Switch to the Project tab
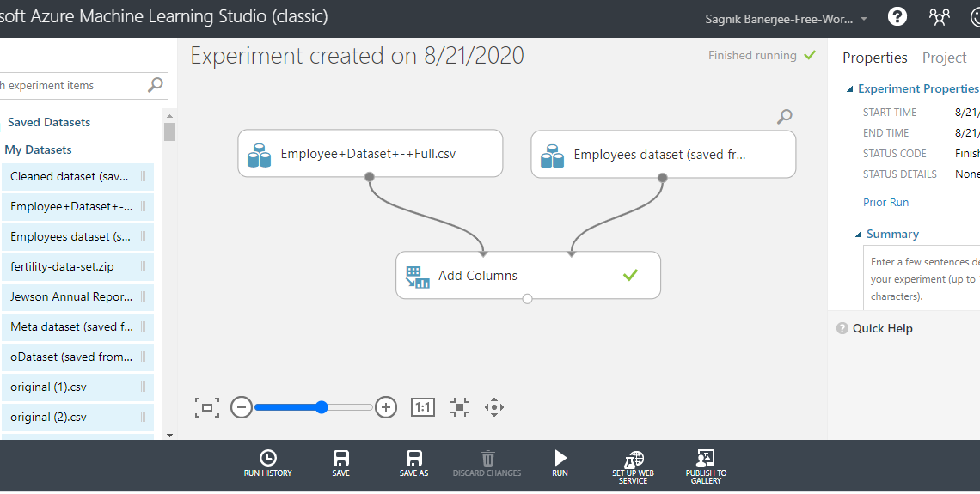 [x=944, y=58]
